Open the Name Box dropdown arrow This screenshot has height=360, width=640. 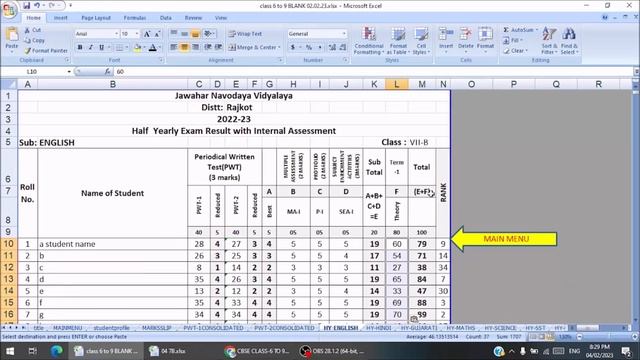tap(69, 72)
